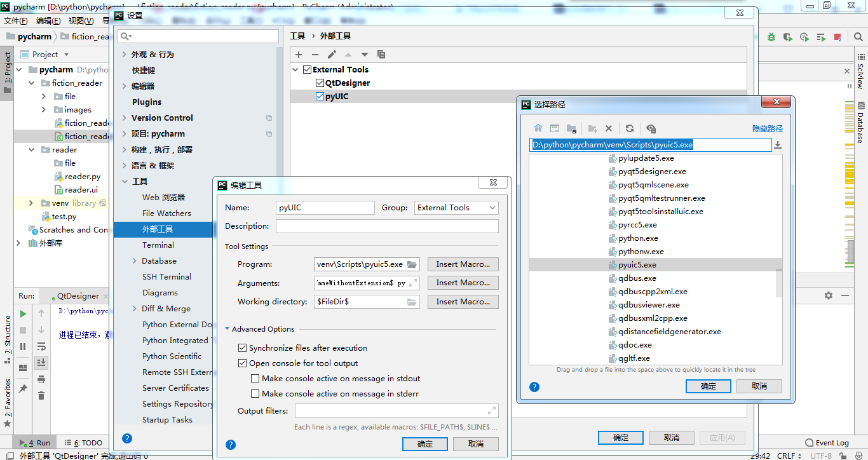Browse for Program file folder icon

point(412,264)
